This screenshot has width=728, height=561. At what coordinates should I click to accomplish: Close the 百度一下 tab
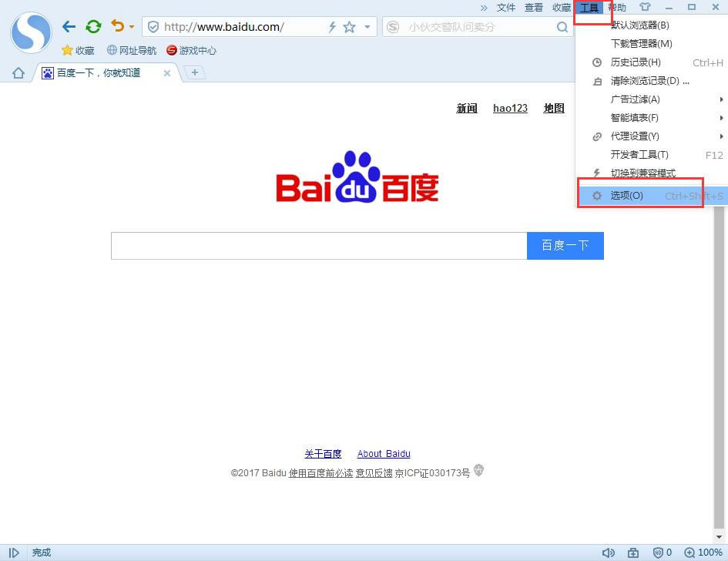click(x=167, y=73)
